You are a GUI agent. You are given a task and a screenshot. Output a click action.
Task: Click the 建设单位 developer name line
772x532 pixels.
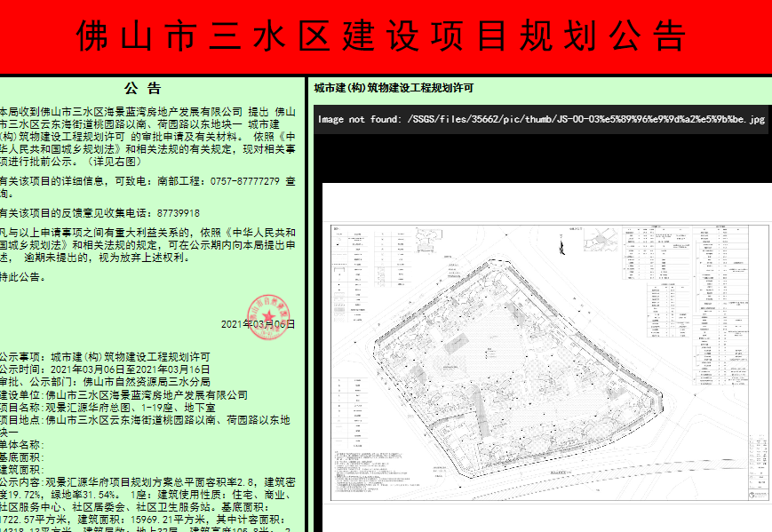tap(124, 393)
